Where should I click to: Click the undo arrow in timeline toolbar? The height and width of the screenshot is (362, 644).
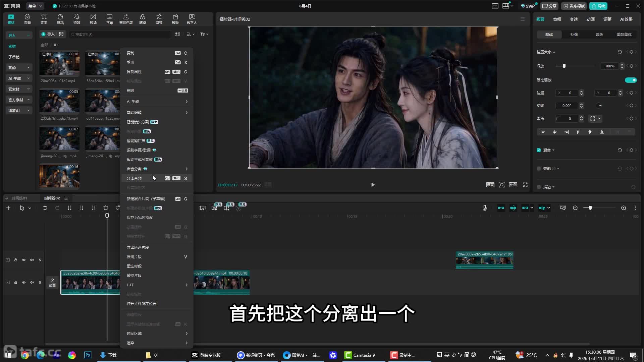coord(45,208)
